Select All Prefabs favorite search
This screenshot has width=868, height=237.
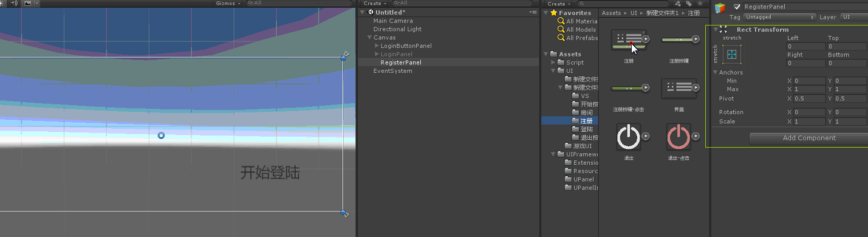pyautogui.click(x=577, y=38)
